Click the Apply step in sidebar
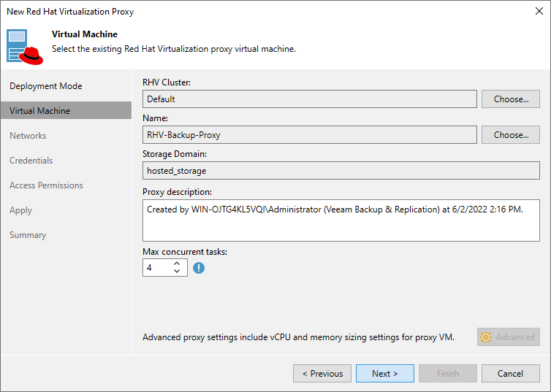 (x=20, y=210)
